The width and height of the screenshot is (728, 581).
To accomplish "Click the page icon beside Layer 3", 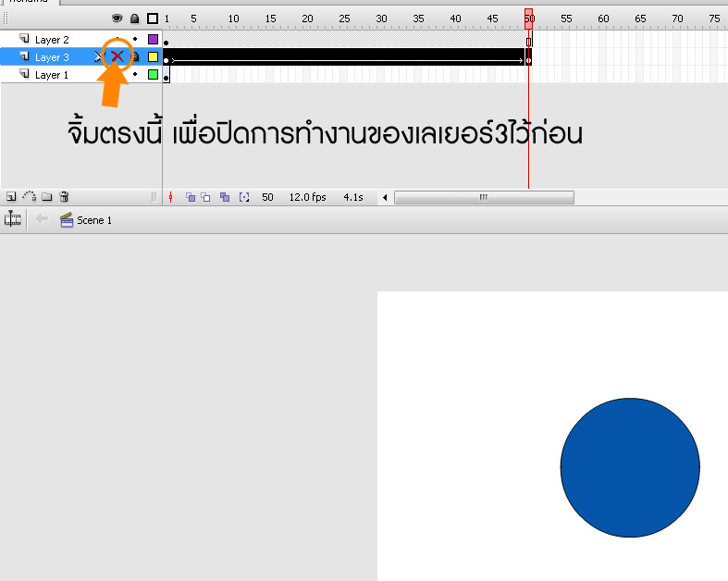I will [x=25, y=56].
